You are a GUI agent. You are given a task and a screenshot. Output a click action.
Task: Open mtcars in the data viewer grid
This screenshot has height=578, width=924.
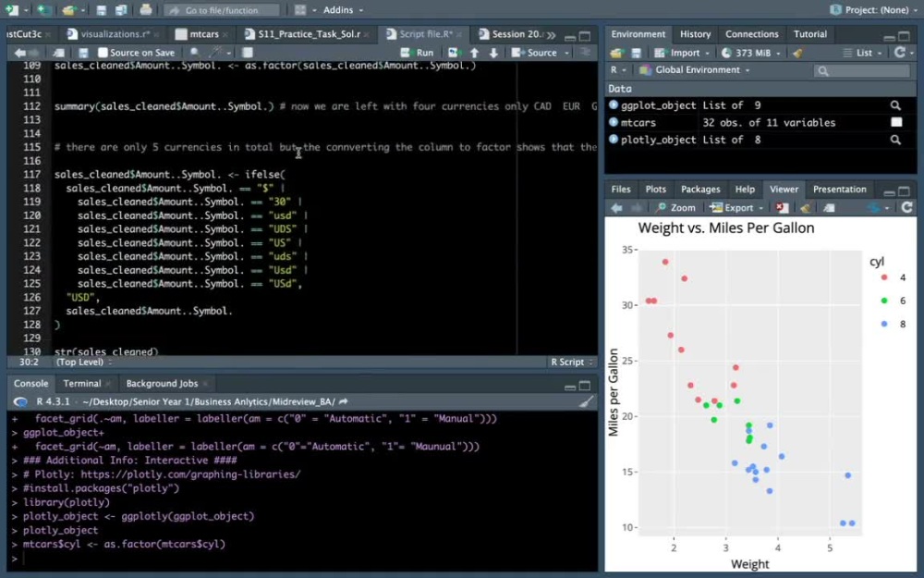[x=894, y=121]
